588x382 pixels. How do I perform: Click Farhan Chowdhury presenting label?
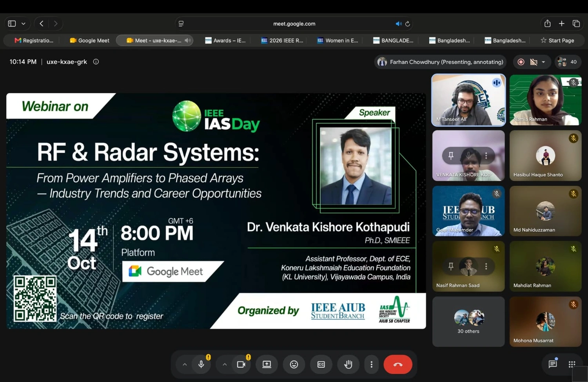441,62
